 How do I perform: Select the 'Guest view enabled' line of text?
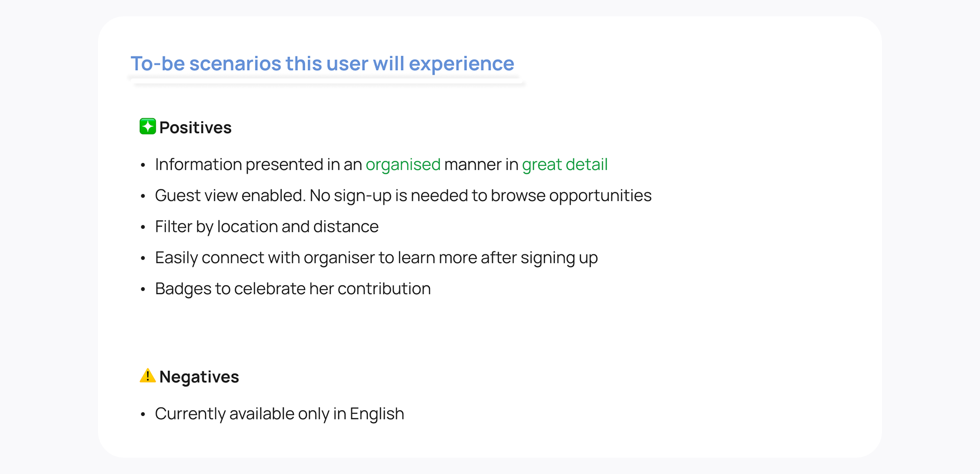pos(403,196)
